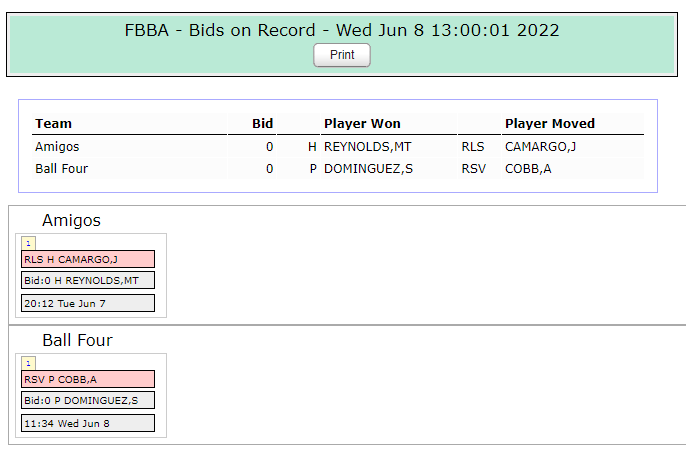
Task: Click the Player Moved column header
Action: point(550,123)
